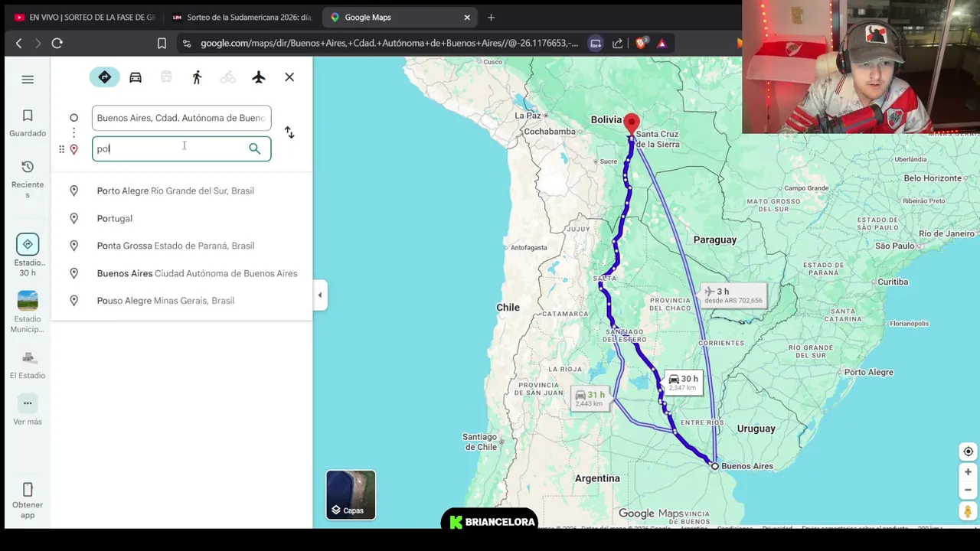Click Santiago de Chile label on map
This screenshot has width=980, height=551.
tap(480, 442)
